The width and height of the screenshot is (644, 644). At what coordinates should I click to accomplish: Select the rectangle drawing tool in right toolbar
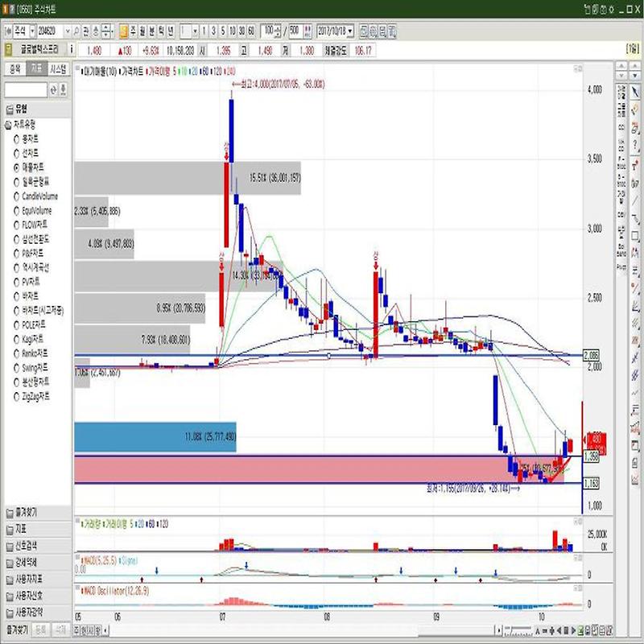click(x=635, y=235)
